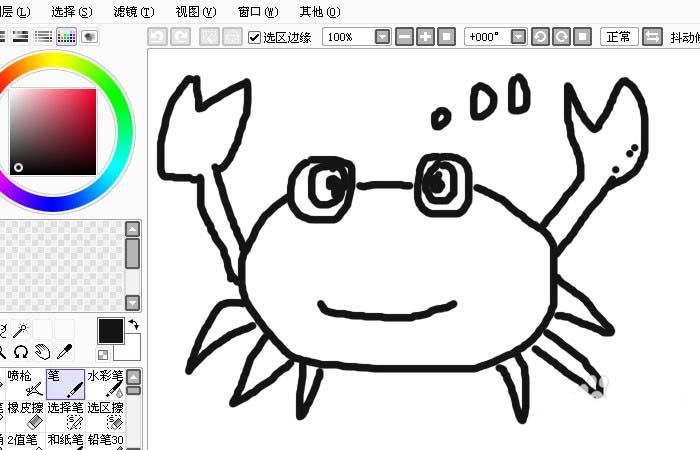Select the 笔 (Pen) brush tool
700x450 pixels.
[x=65, y=384]
